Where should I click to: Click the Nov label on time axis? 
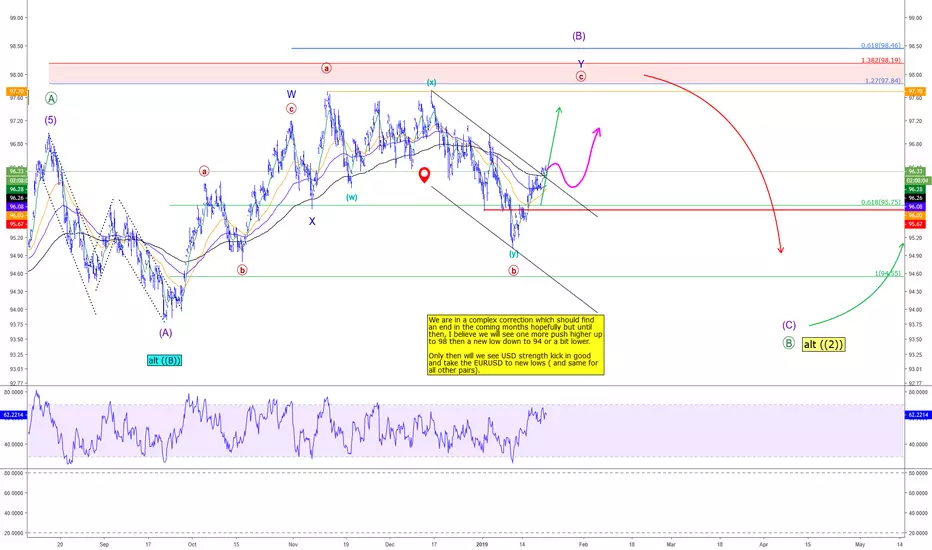coord(292,544)
